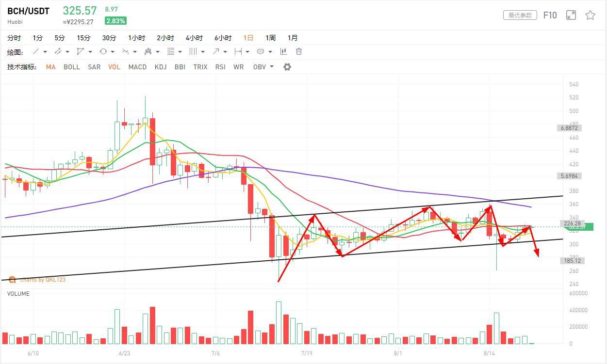Click the arrow drawing tool

(x=216, y=51)
